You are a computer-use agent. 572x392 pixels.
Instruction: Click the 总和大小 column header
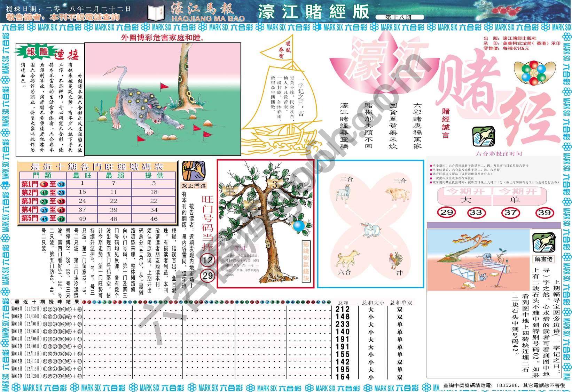pos(373,303)
